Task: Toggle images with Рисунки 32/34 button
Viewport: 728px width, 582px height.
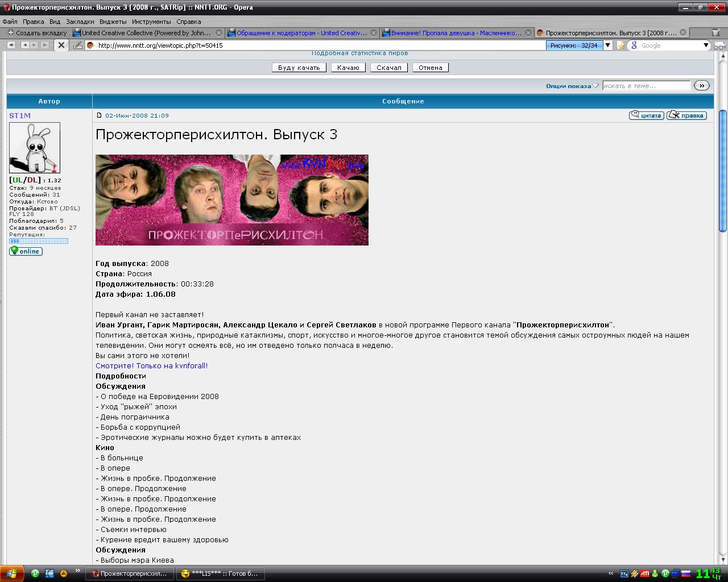Action: 574,45
